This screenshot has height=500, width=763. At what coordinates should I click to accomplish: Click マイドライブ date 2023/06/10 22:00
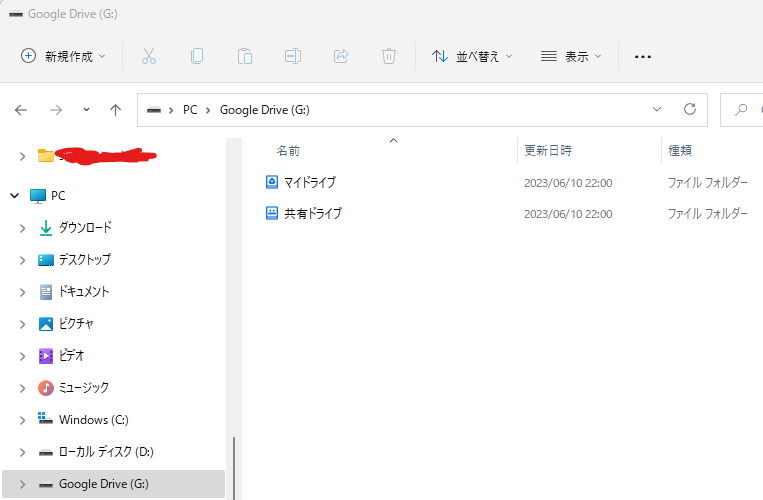(568, 183)
